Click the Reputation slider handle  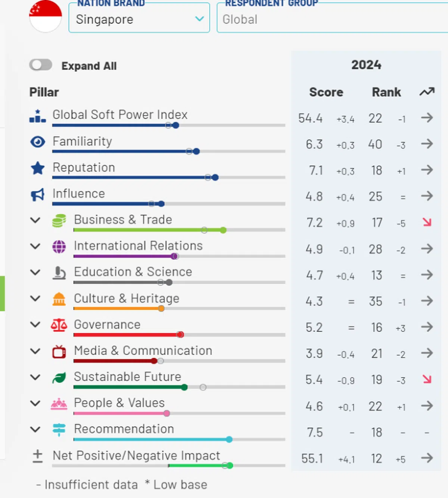pyautogui.click(x=215, y=178)
